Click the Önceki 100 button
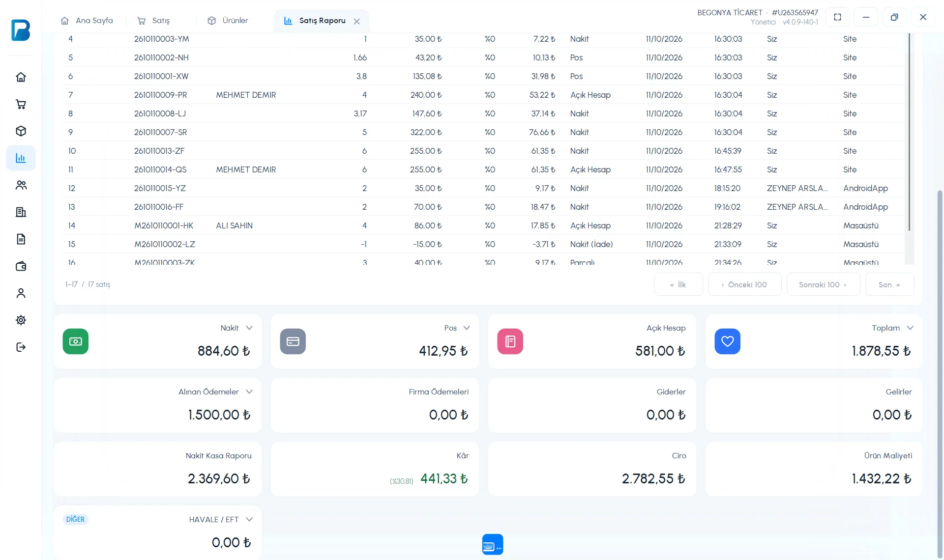944x560 pixels. 744,284
